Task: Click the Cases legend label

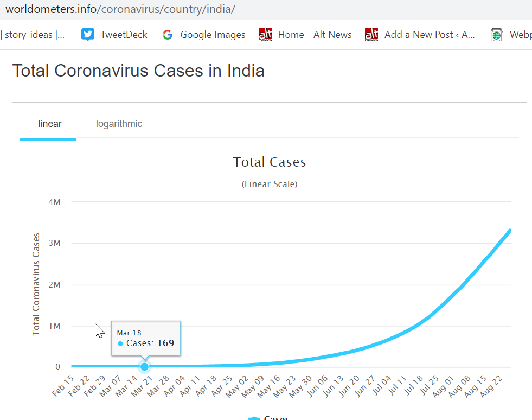Action: tap(276, 418)
